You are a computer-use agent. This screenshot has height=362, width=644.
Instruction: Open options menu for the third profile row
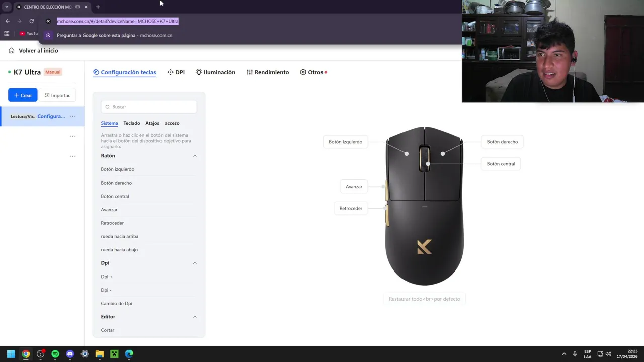tap(72, 156)
